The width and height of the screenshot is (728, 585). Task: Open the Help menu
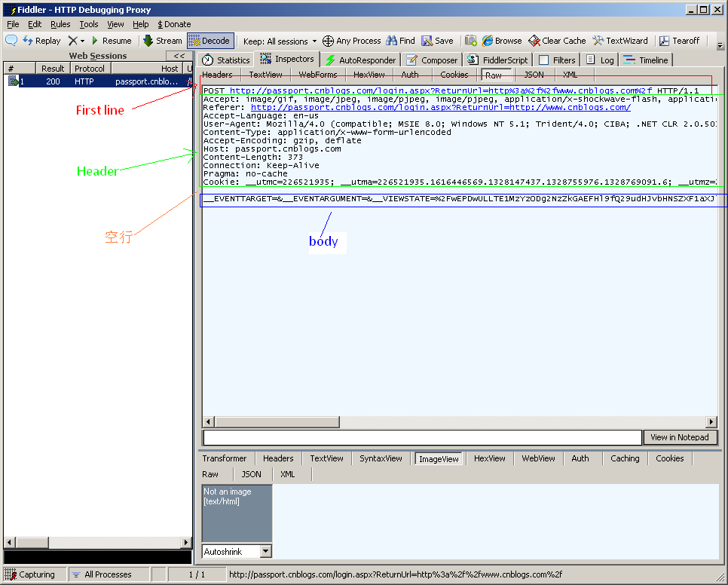click(141, 24)
